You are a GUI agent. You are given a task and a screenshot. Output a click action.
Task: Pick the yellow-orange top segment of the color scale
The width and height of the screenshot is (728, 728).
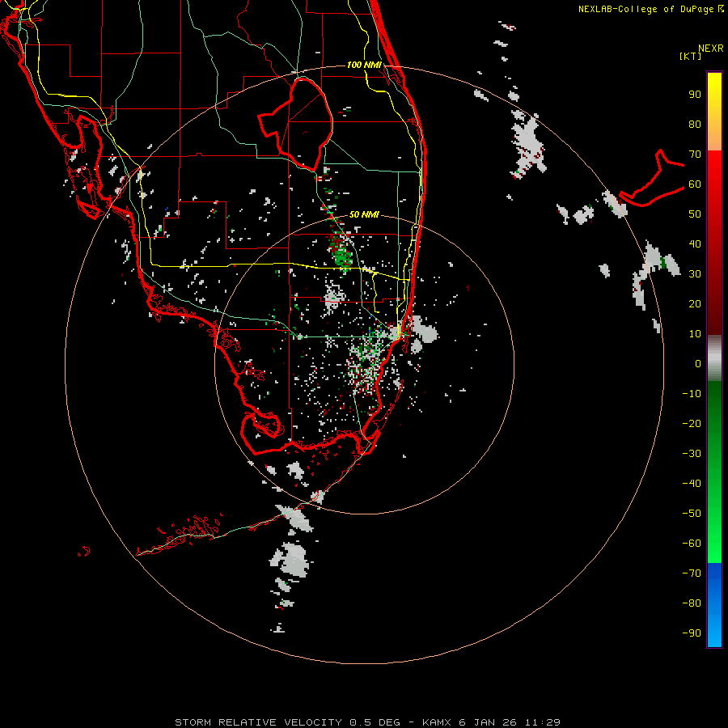[714, 112]
